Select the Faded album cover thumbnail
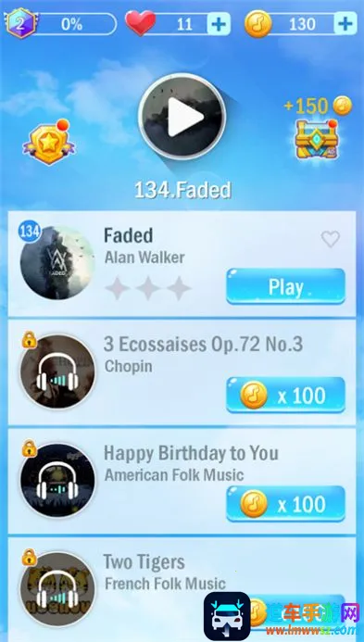Image resolution: width=364 pixels, height=642 pixels. coord(57,263)
